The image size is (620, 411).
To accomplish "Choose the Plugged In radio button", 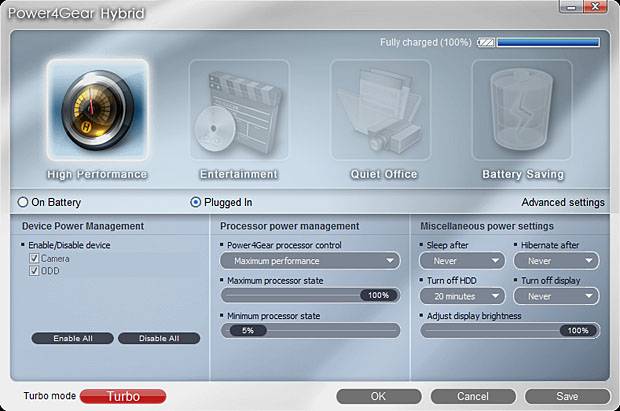I will [195, 202].
